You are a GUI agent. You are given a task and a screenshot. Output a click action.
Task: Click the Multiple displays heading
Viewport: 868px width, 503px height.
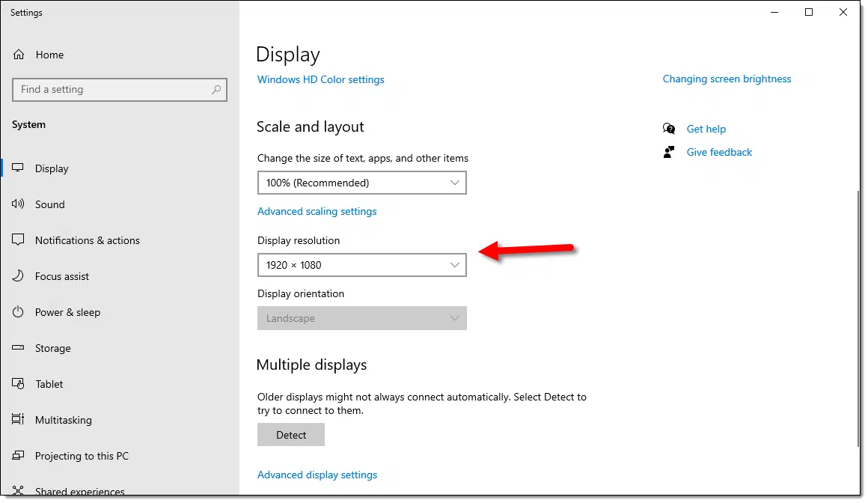click(312, 365)
